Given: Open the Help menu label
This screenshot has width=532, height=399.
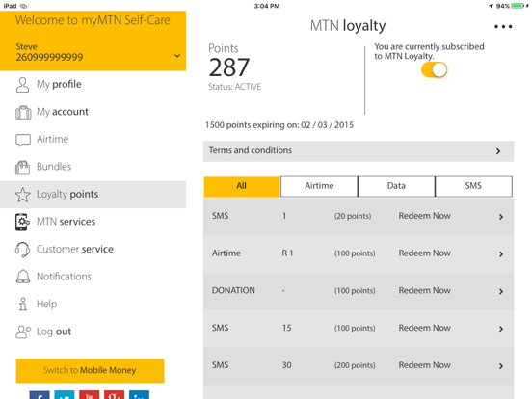Looking at the screenshot, I should [x=47, y=304].
